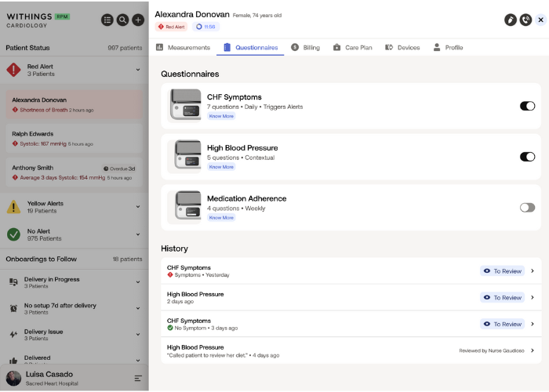Viewport: 549px width, 392px height.
Task: Click the add patient plus icon
Action: tap(137, 20)
